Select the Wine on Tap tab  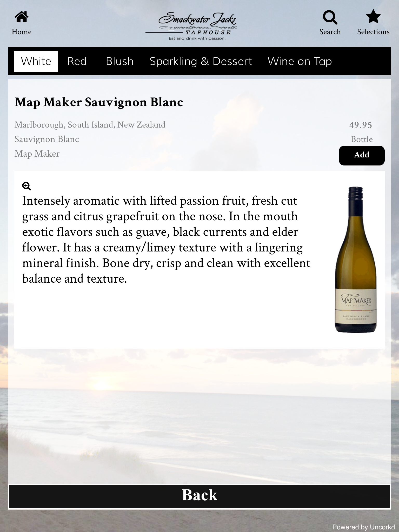click(x=300, y=61)
